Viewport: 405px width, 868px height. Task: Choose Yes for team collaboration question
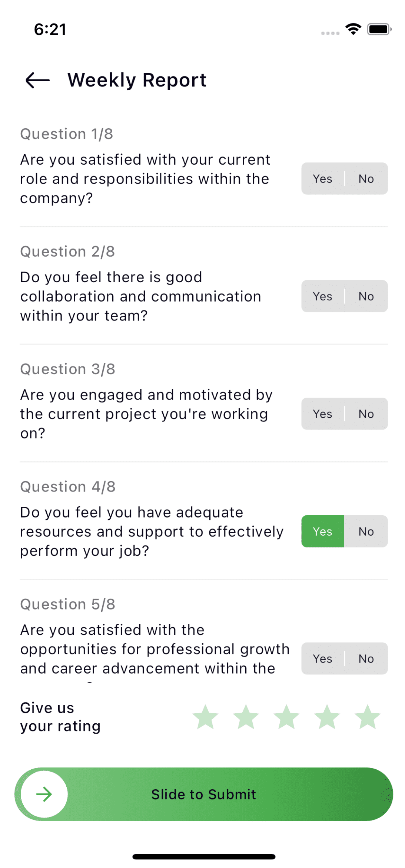[322, 296]
